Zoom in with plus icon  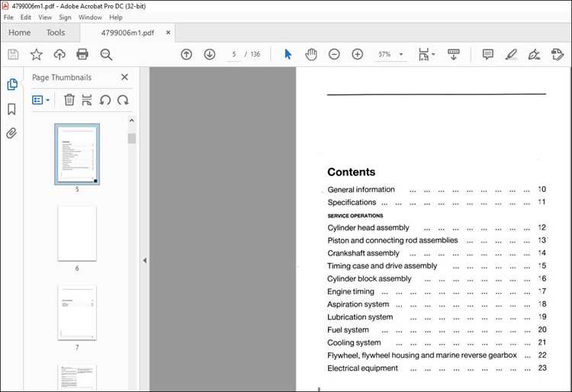tap(358, 54)
